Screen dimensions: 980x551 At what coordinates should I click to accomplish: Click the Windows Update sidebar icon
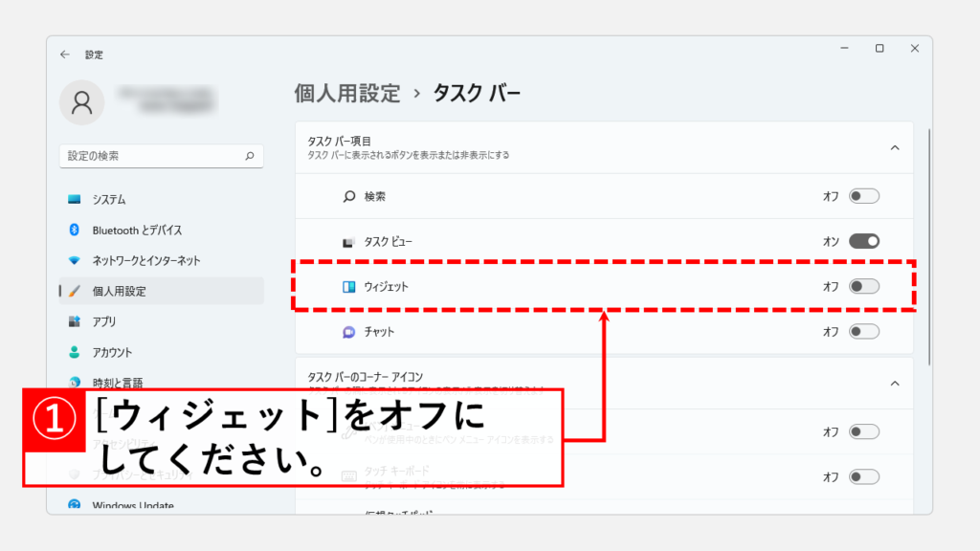point(75,505)
